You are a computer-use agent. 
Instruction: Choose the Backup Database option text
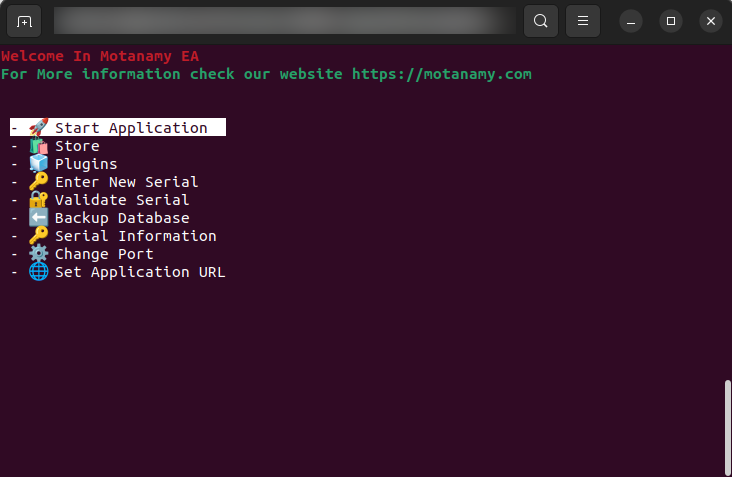(x=122, y=218)
